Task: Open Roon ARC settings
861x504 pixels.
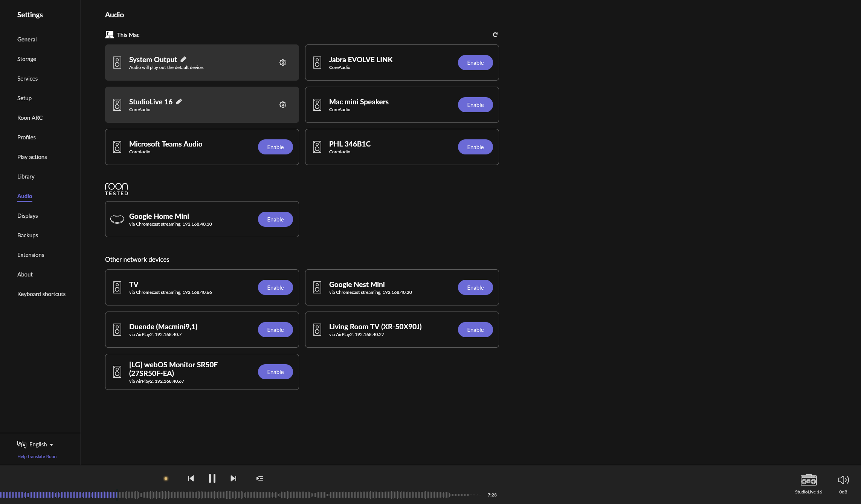Action: (30, 118)
